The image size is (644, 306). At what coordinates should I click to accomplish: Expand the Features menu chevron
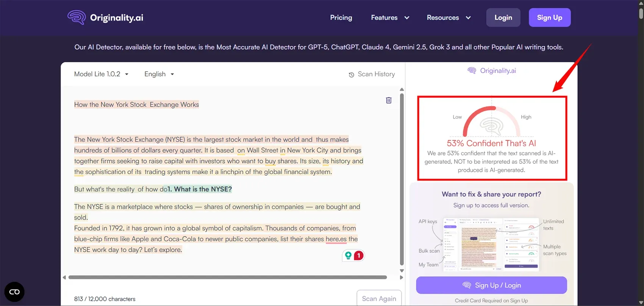pos(407,18)
